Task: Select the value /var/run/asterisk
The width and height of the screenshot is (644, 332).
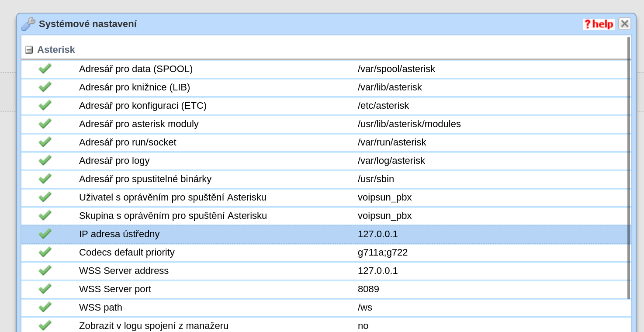Action: (x=392, y=142)
